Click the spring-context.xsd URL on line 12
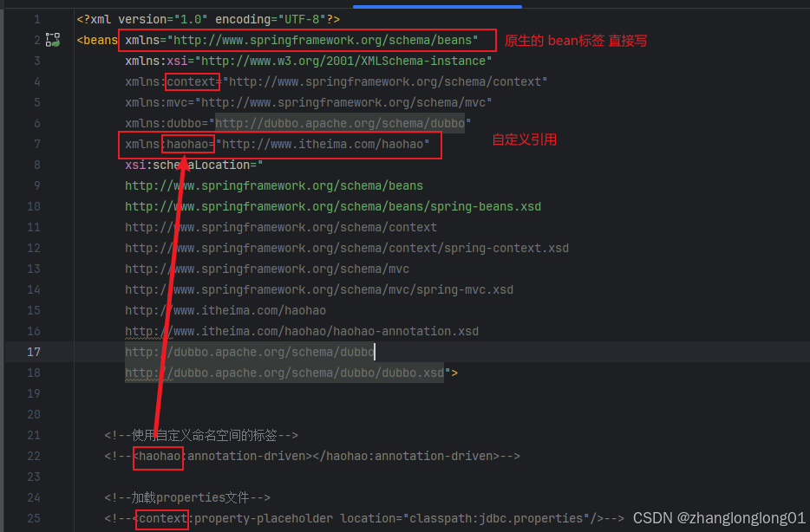The image size is (810, 532). [x=347, y=248]
